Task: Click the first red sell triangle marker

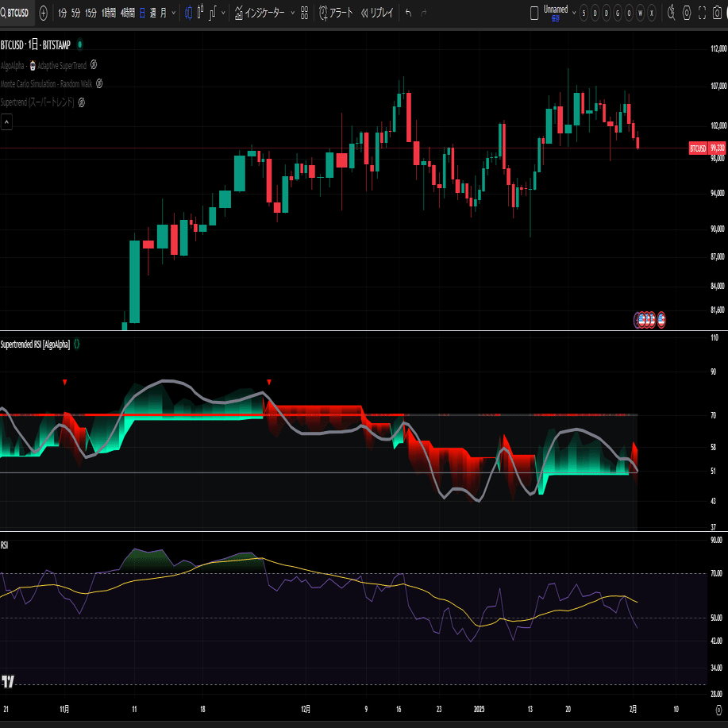Action: click(x=65, y=382)
